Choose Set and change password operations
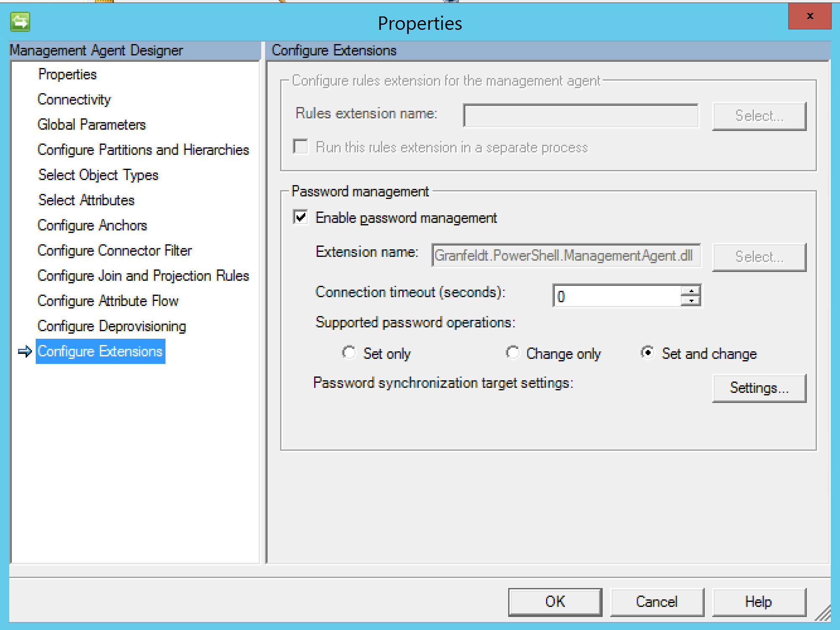Viewport: 840px width, 630px height. pos(648,353)
